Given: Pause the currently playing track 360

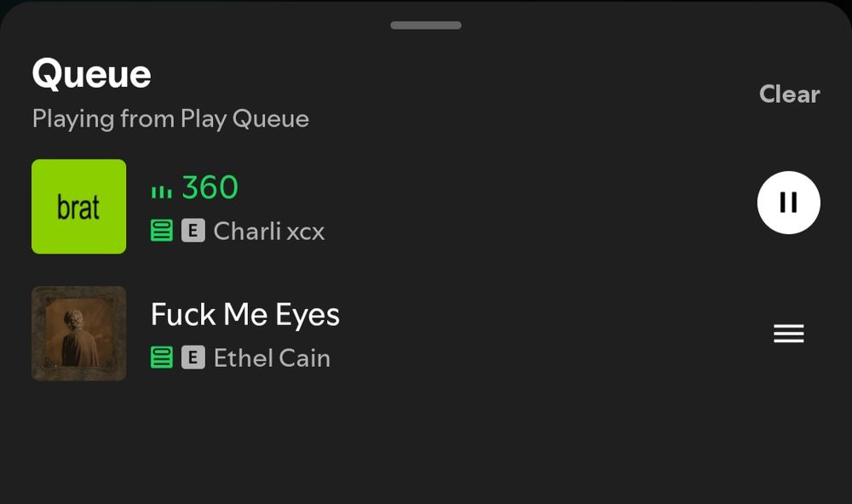Looking at the screenshot, I should coord(788,203).
